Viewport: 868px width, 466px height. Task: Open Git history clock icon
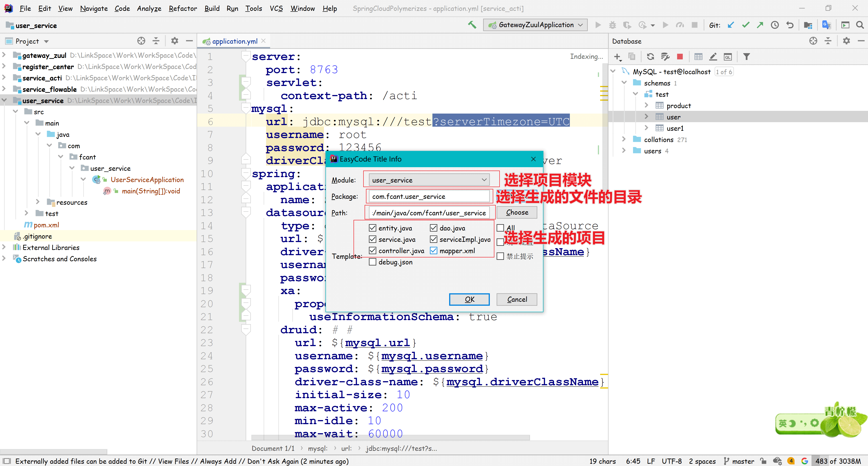(775, 25)
